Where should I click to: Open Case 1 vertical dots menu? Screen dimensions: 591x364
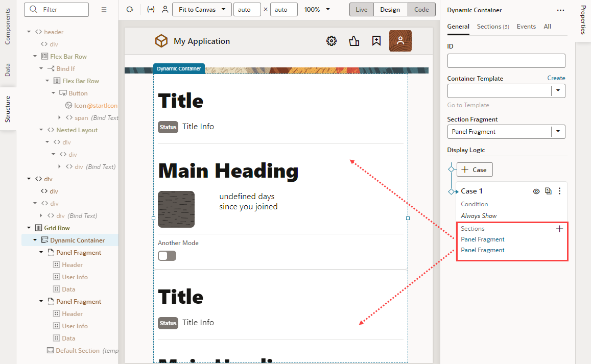(x=560, y=191)
